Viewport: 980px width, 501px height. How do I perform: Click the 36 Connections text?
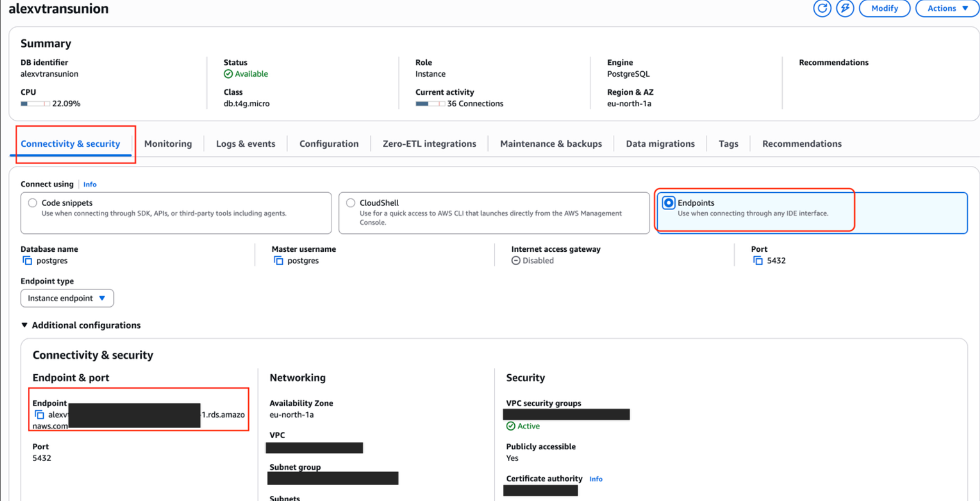coord(475,103)
